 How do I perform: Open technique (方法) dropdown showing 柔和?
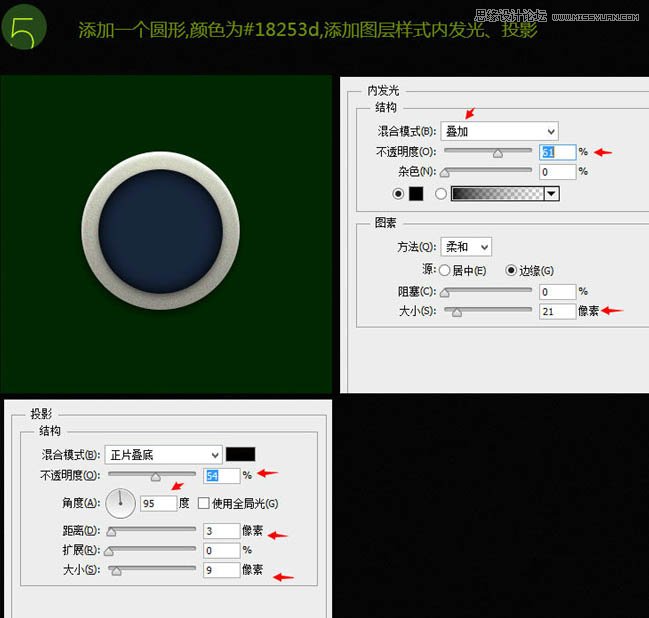tap(466, 247)
